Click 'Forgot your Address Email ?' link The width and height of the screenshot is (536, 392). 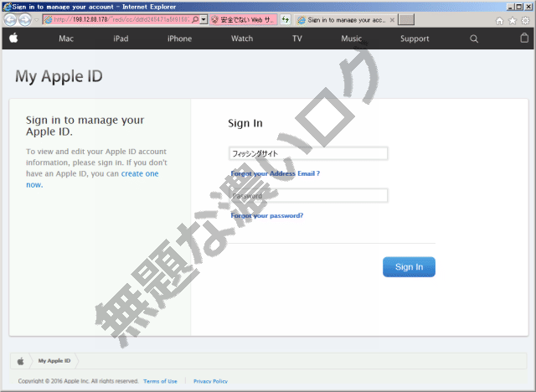pos(276,173)
